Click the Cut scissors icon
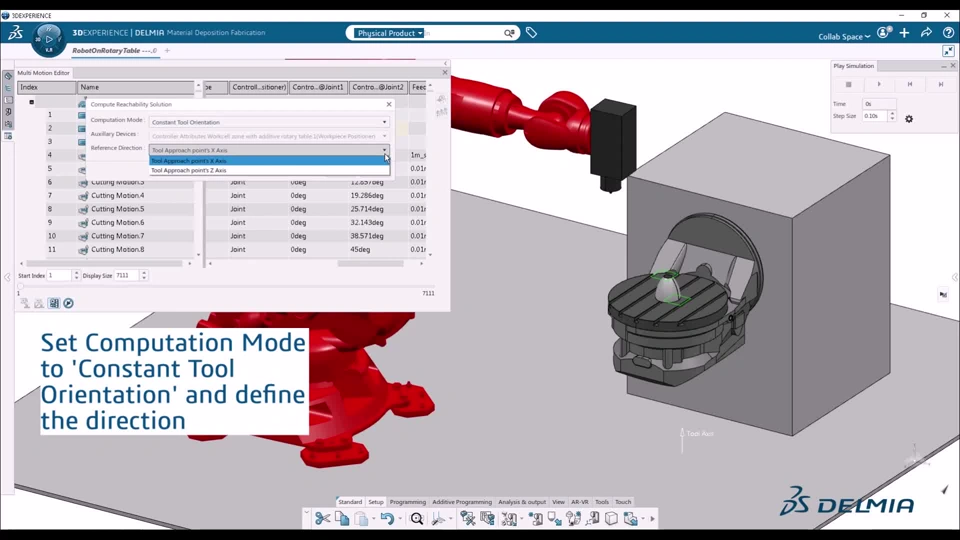This screenshot has width=960, height=540. 322,519
